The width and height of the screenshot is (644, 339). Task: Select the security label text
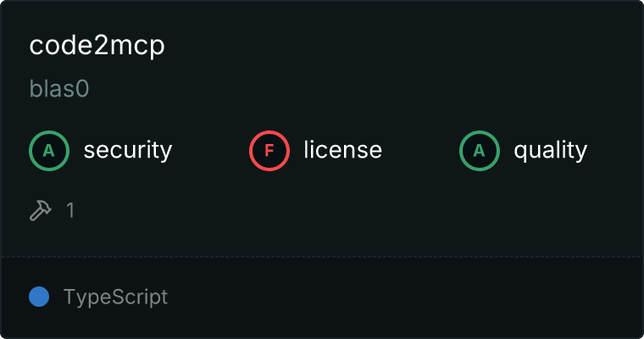[x=128, y=151]
